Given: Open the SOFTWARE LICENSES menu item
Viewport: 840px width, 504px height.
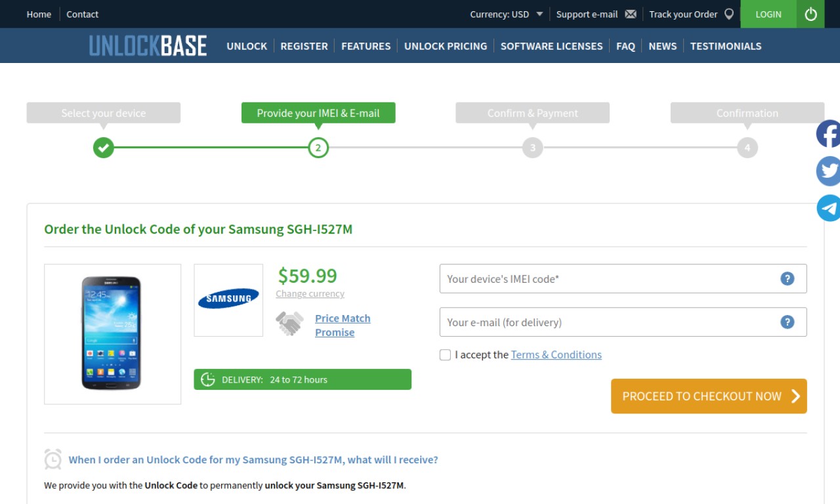Looking at the screenshot, I should 551,46.
